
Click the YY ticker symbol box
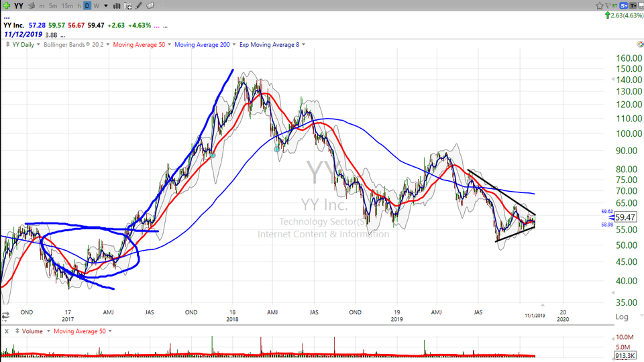click(x=19, y=6)
